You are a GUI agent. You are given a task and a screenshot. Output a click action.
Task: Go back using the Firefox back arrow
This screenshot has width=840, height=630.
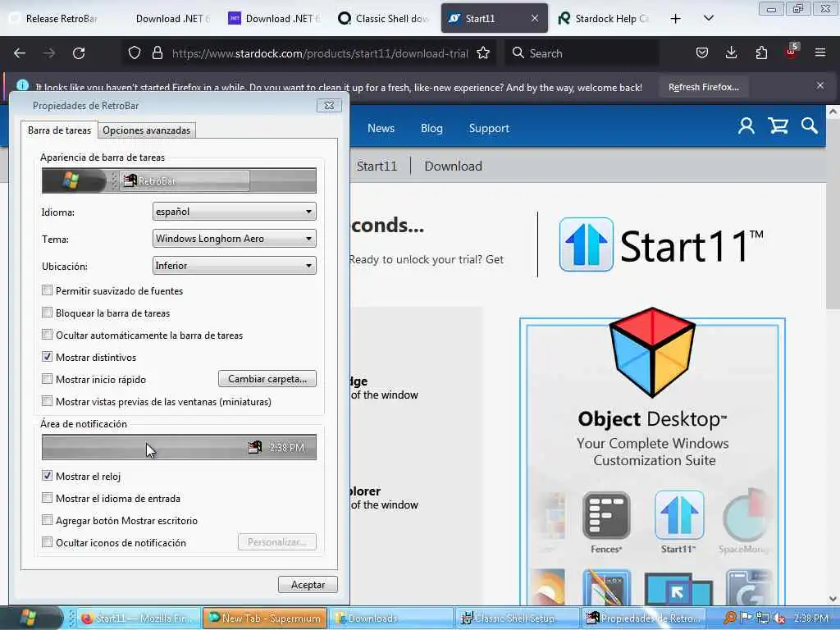click(x=20, y=53)
